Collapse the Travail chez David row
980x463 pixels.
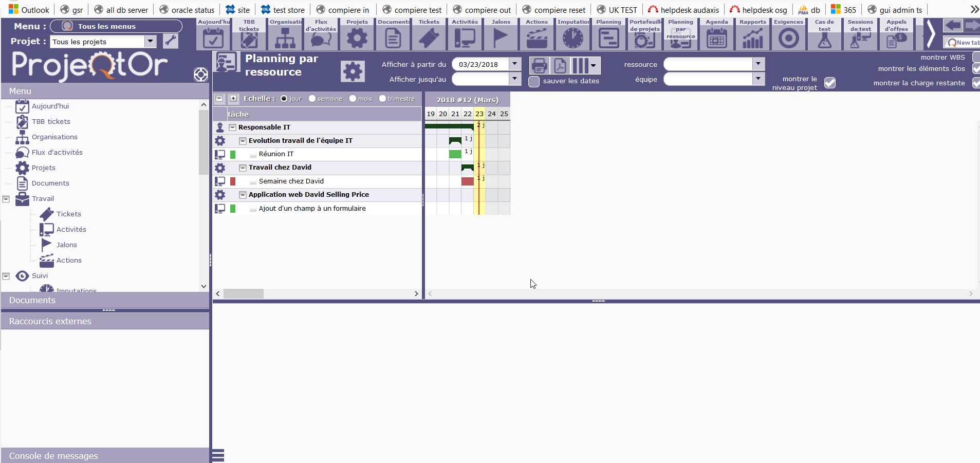pyautogui.click(x=243, y=168)
